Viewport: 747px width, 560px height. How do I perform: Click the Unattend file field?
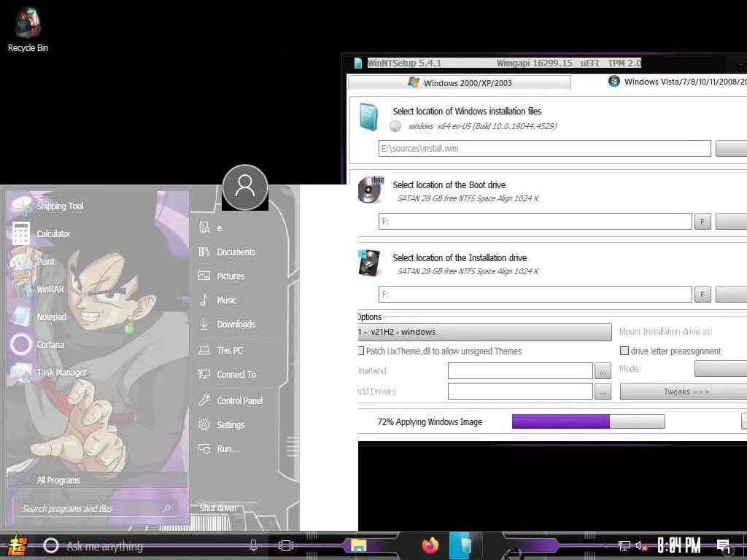coord(520,371)
